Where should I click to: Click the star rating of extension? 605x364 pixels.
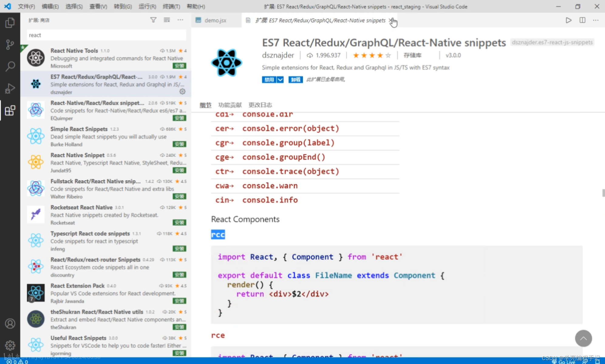[x=372, y=55]
